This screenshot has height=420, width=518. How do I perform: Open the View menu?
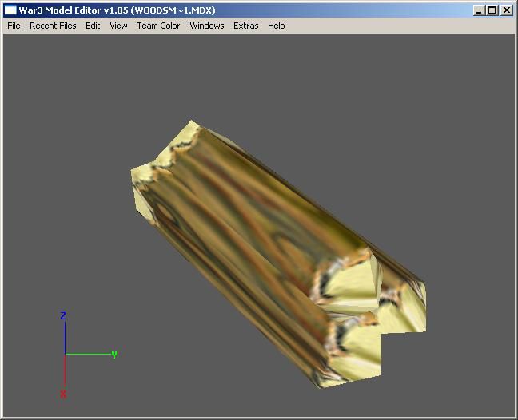(x=118, y=26)
